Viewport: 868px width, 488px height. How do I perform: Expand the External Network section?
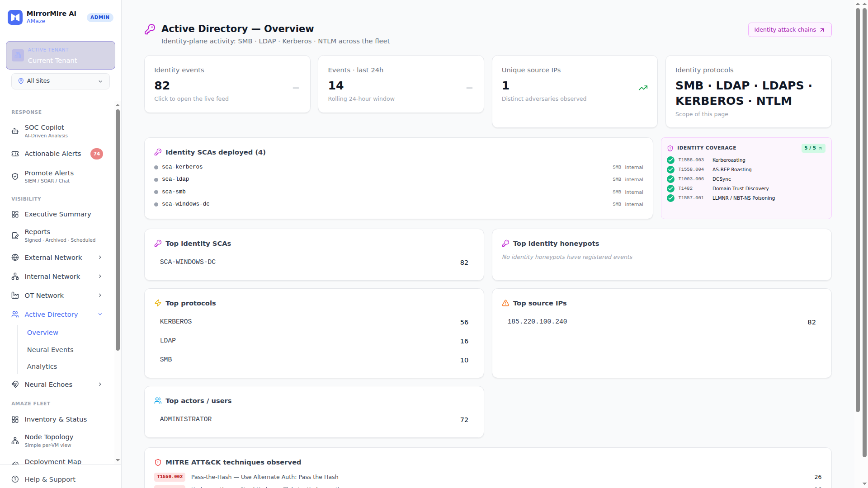coord(100,258)
